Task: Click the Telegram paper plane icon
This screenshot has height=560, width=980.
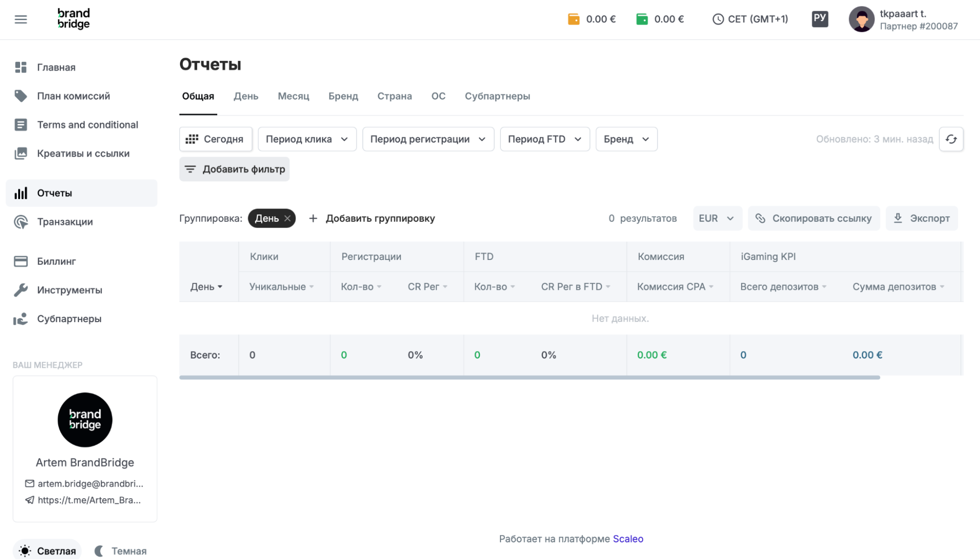Action: pyautogui.click(x=29, y=500)
